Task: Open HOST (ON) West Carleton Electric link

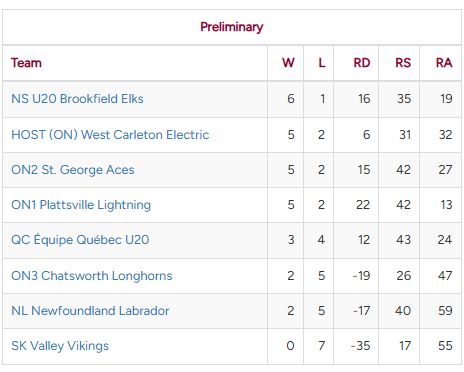Action: tap(110, 135)
